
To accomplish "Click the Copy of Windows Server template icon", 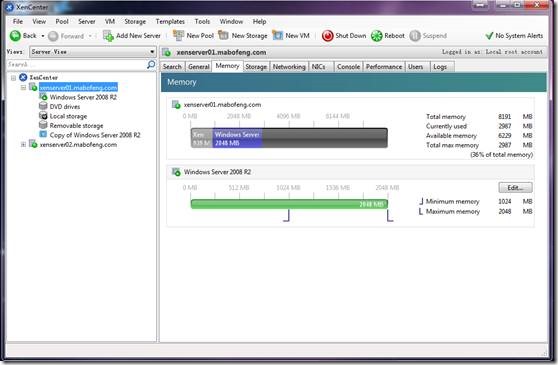I will tap(43, 134).
